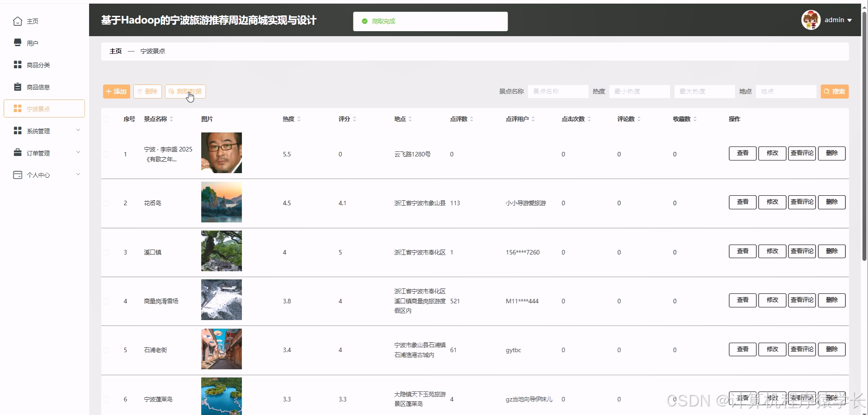Go to 主页 in the breadcrumb
The image size is (868, 415).
tap(116, 51)
